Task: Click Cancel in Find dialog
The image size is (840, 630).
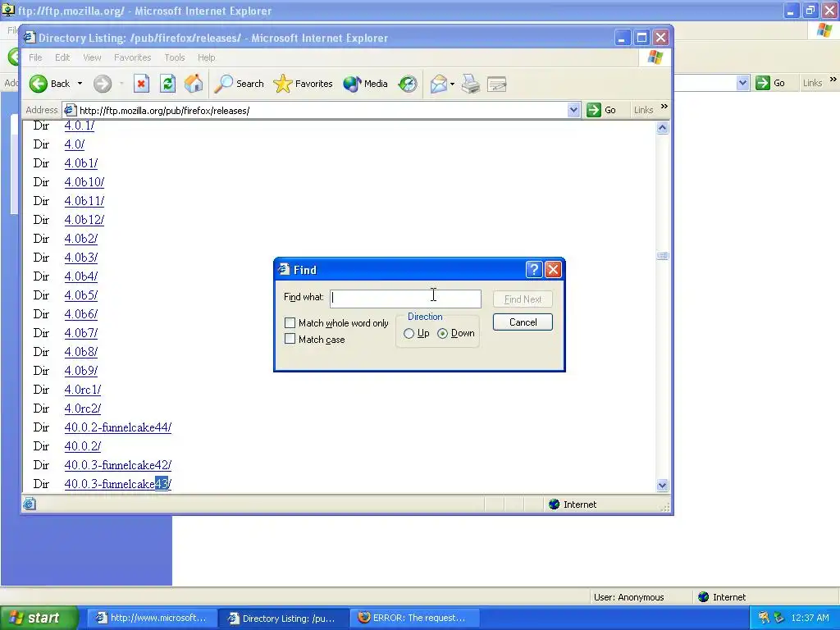Action: pos(523,322)
